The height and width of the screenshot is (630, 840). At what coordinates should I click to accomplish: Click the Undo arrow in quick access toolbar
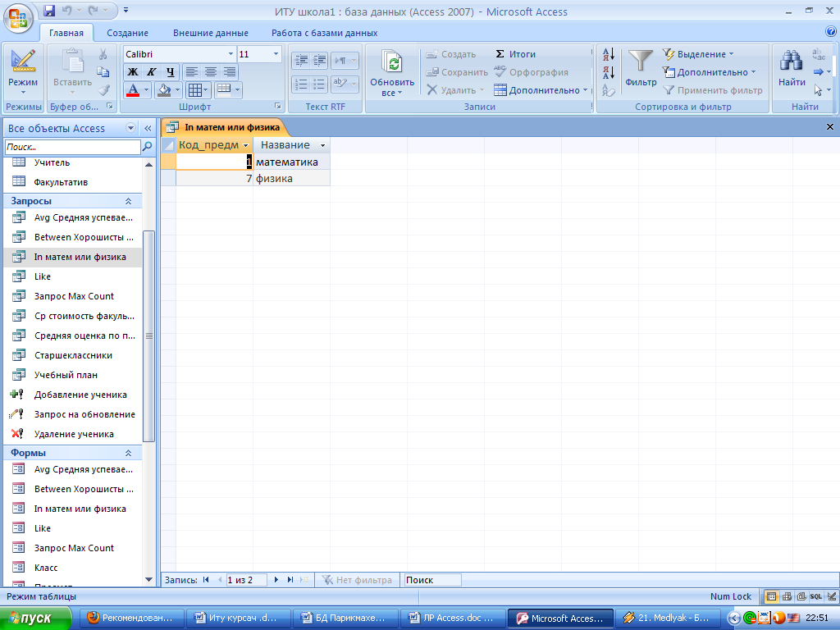(66, 10)
